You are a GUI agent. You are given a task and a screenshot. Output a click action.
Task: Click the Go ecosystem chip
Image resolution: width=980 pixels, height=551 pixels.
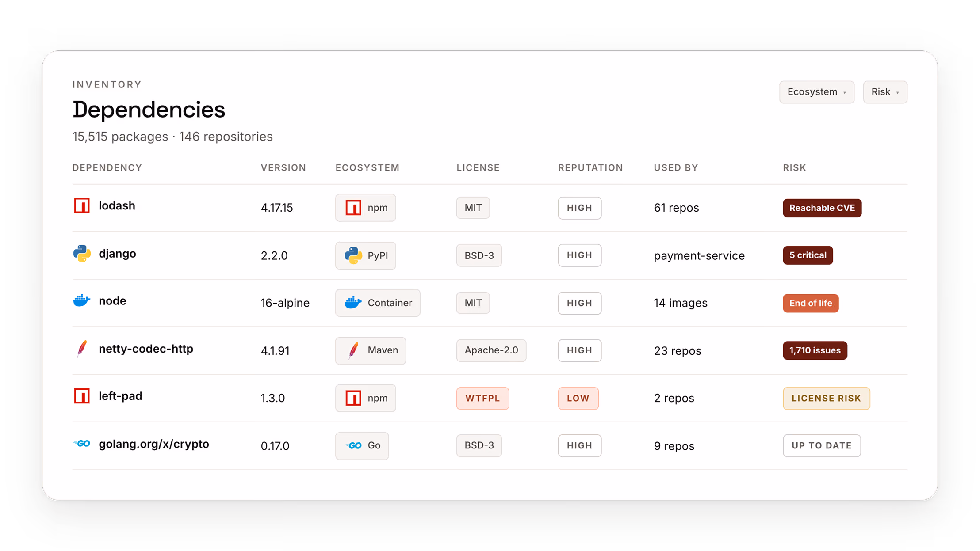(x=362, y=445)
